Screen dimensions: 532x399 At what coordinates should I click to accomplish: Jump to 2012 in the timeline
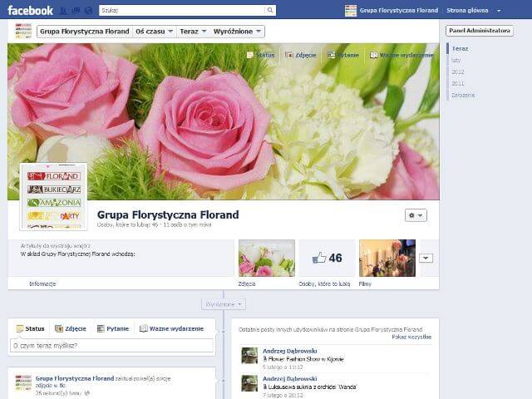pyautogui.click(x=458, y=71)
